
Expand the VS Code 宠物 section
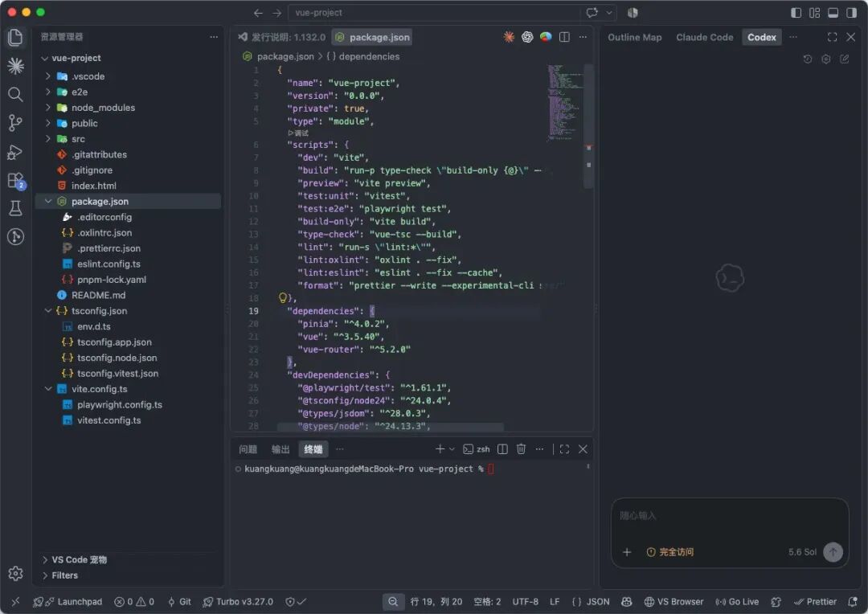coord(74,559)
